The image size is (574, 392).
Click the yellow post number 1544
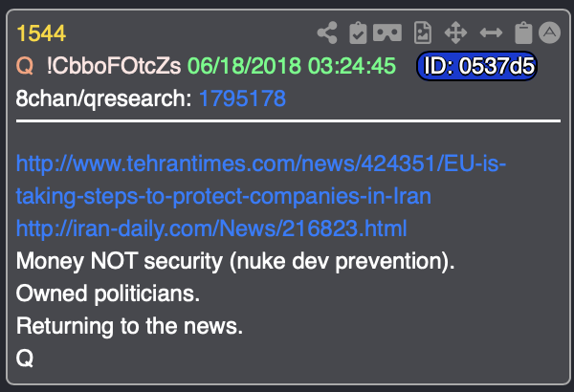coord(41,33)
